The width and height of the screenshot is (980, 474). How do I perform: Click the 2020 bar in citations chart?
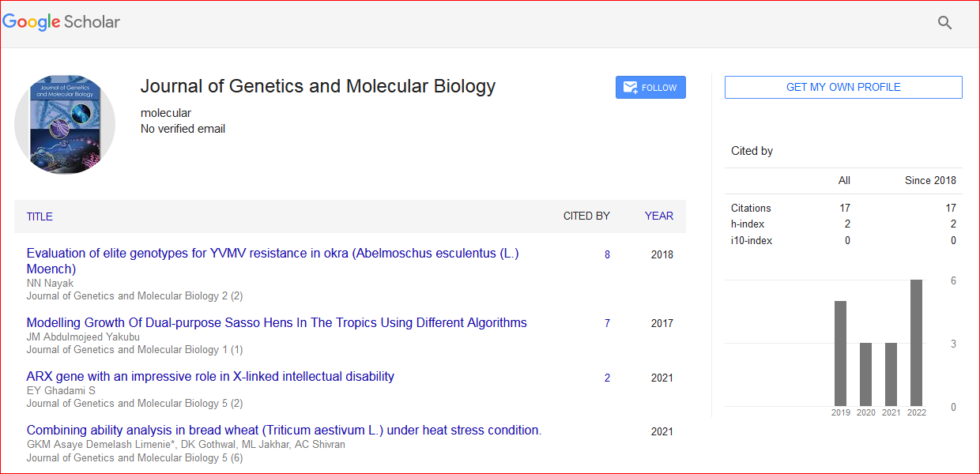click(865, 374)
